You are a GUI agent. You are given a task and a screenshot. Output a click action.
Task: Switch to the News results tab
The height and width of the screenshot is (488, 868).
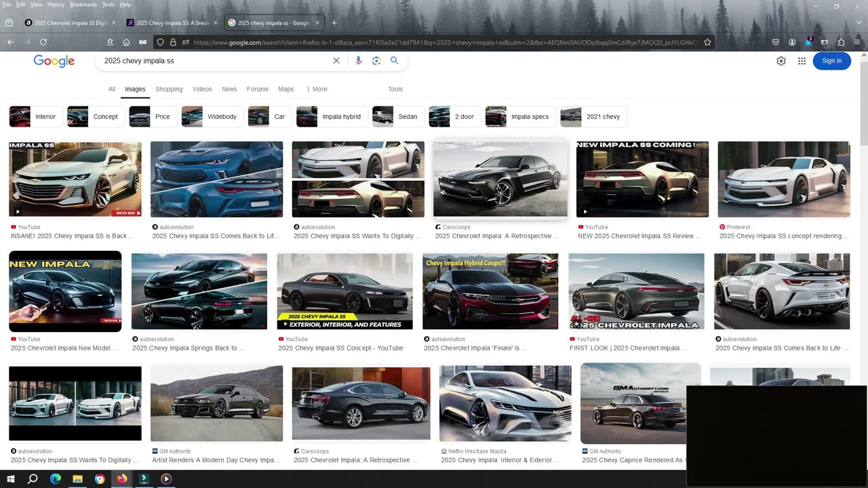coord(229,89)
